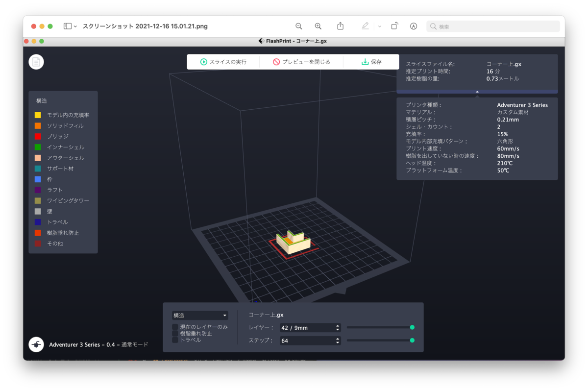The image size is (588, 391).
Task: Open sidebar view options chevron
Action: (x=75, y=26)
